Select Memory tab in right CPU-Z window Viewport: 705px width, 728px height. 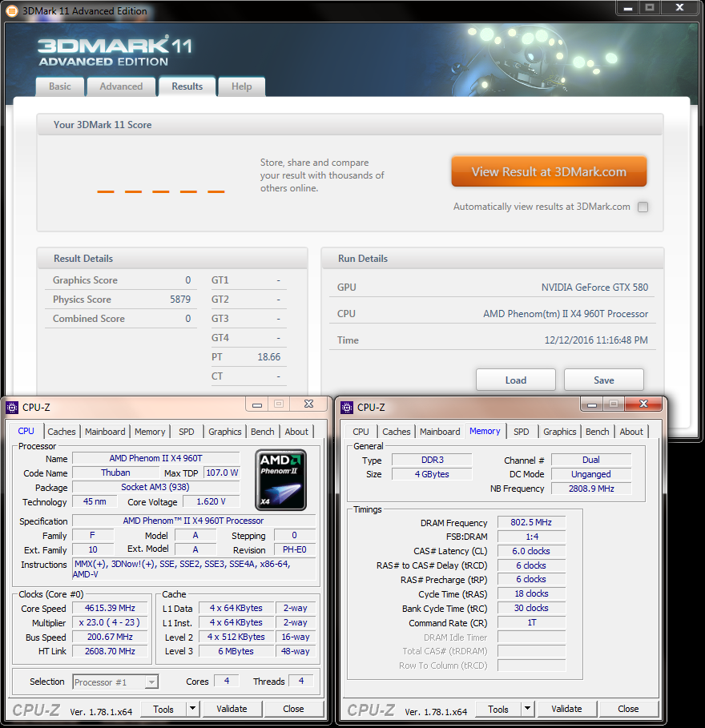(485, 431)
